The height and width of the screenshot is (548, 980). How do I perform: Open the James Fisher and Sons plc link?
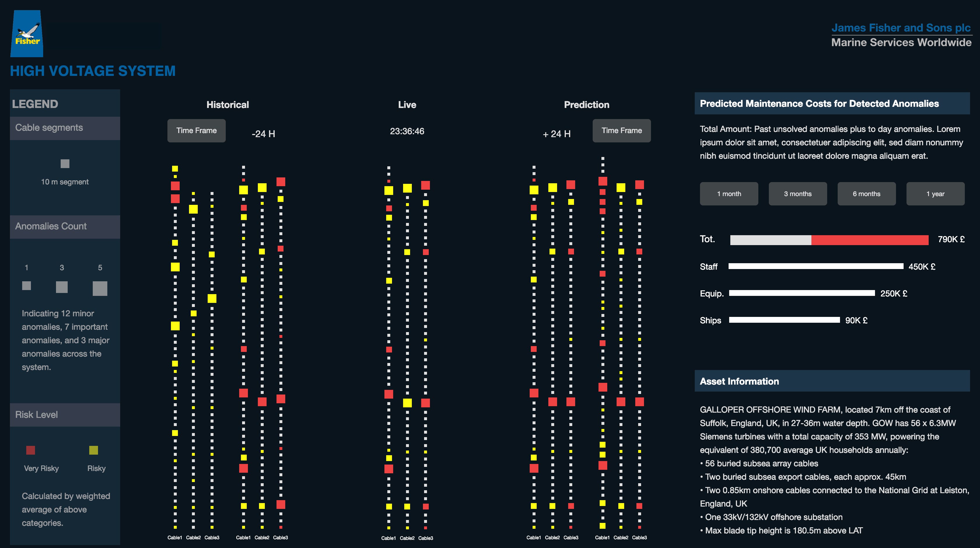pyautogui.click(x=902, y=28)
